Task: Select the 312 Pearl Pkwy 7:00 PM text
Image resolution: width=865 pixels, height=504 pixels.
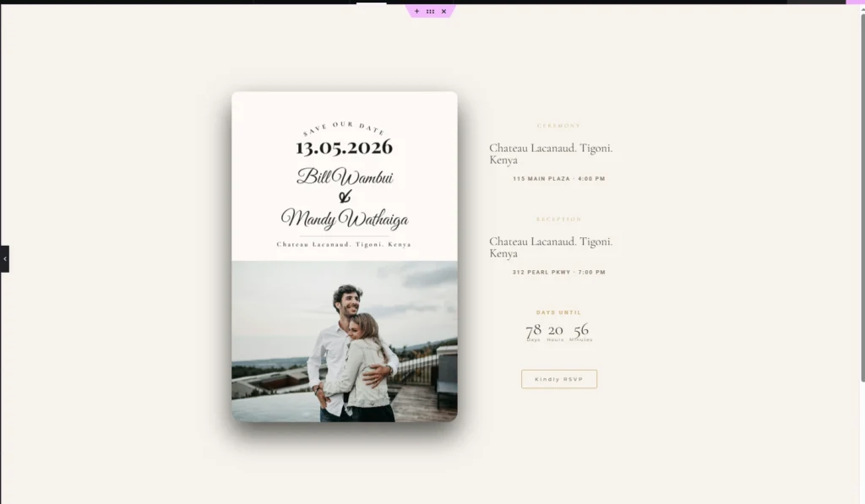Action: coord(559,272)
